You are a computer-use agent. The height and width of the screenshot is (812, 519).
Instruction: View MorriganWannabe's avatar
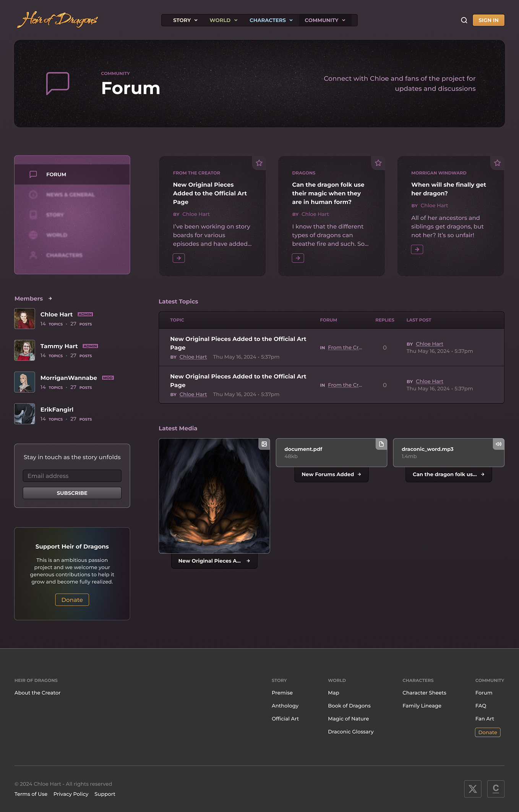[x=24, y=382]
